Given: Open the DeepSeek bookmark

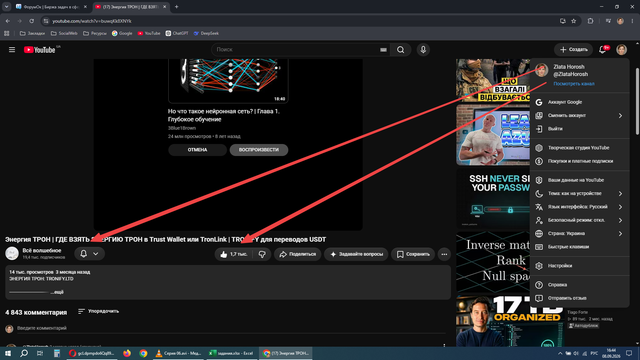Looking at the screenshot, I should point(206,33).
